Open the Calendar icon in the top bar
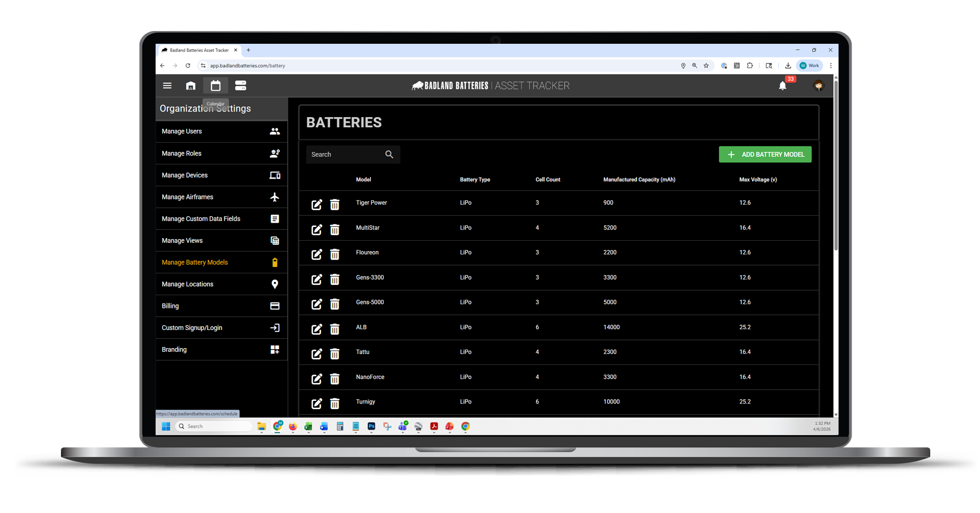Viewport: 980px width, 513px height. pyautogui.click(x=216, y=85)
